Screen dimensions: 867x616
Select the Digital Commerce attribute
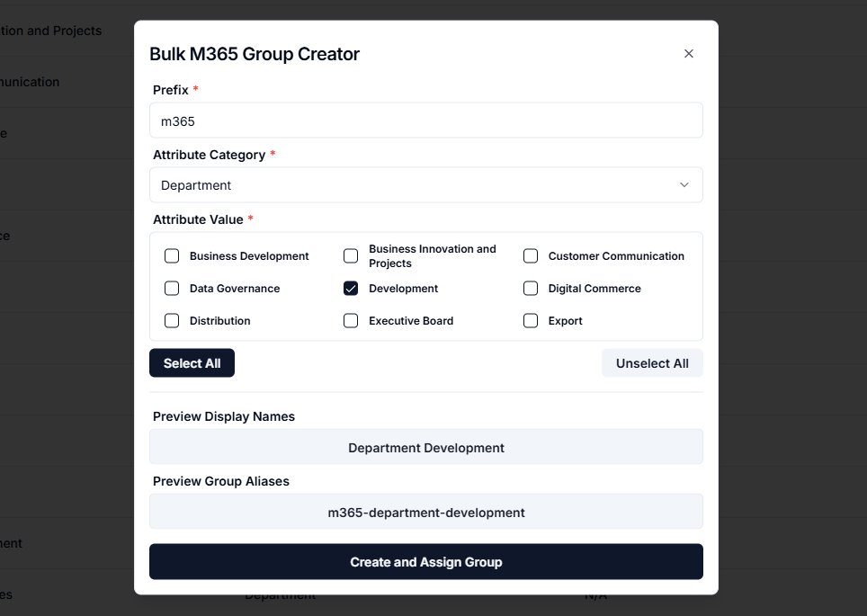coord(531,288)
